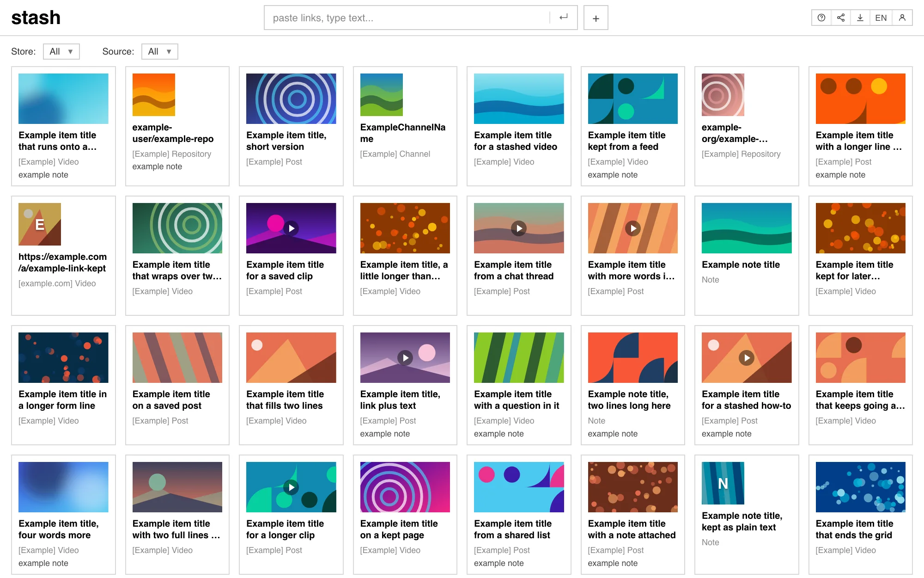Play the chat thread item thumbnail
Viewport: 924px width, 578px height.
pos(519,228)
